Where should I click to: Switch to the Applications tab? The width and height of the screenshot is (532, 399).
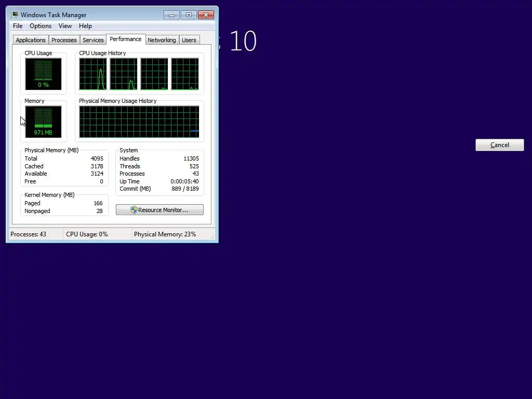click(31, 40)
